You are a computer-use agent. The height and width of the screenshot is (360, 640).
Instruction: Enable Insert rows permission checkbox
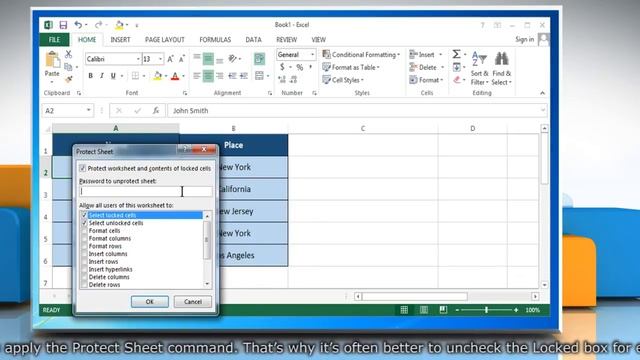point(84,262)
